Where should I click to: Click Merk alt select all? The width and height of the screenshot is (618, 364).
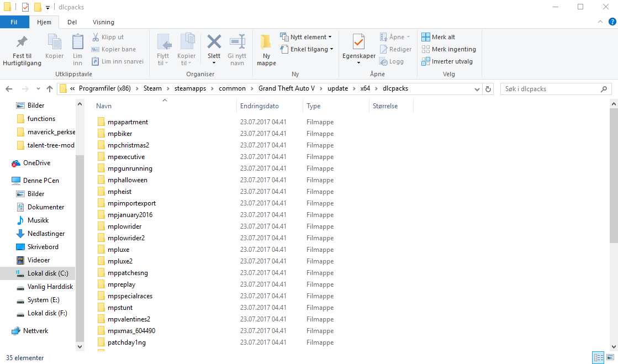[438, 37]
